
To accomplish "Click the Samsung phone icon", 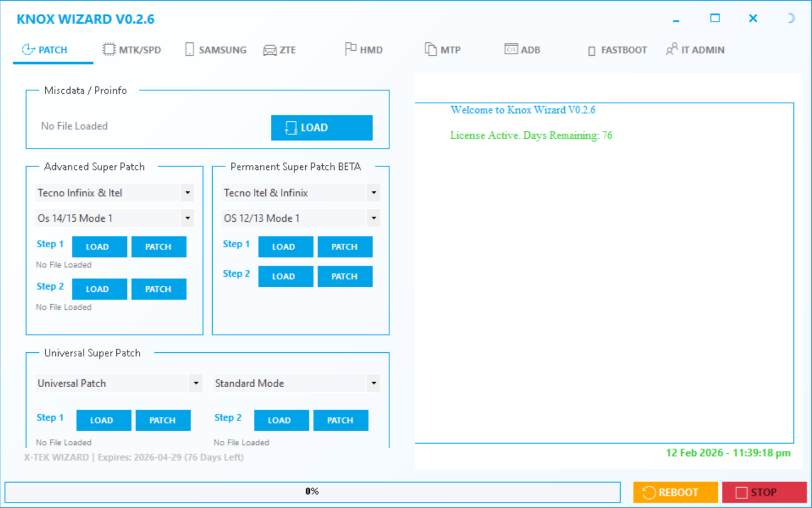I will click(190, 50).
